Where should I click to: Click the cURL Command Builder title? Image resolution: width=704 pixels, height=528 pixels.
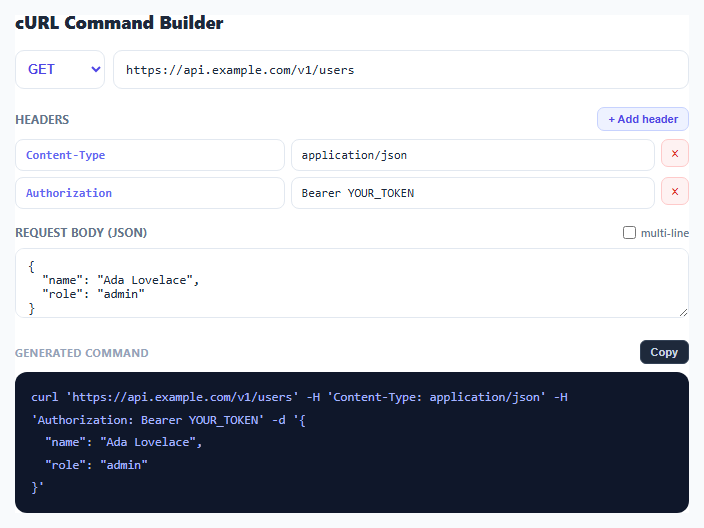click(119, 23)
